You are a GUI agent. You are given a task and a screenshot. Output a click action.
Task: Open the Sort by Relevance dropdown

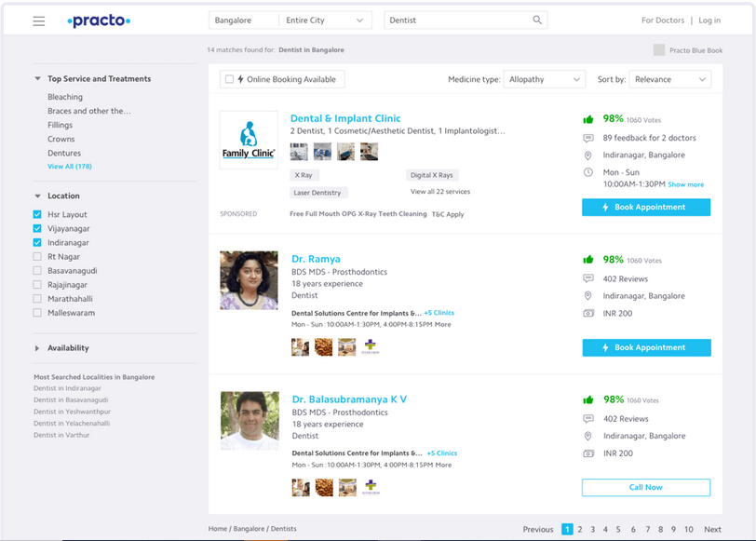(670, 79)
